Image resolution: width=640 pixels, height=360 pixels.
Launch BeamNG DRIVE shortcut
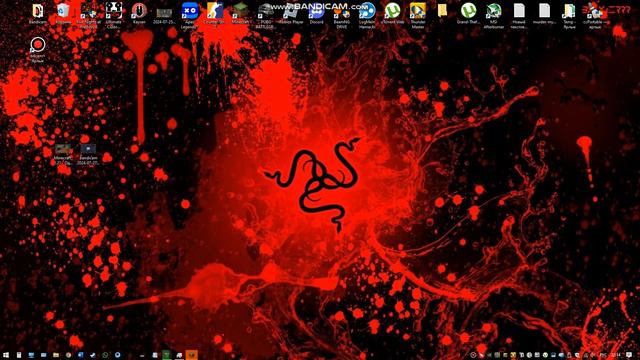click(342, 16)
